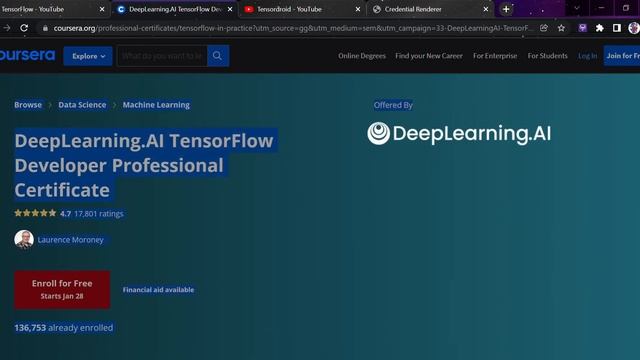Image resolution: width=640 pixels, height=360 pixels.
Task: Click the padlock site info icon
Action: (x=45, y=28)
